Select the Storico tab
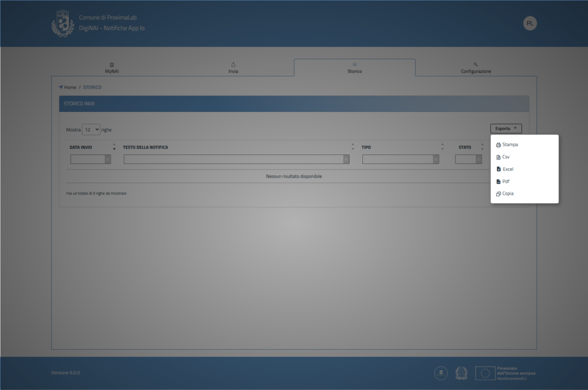Screen dimensions: 588x390 [354, 68]
